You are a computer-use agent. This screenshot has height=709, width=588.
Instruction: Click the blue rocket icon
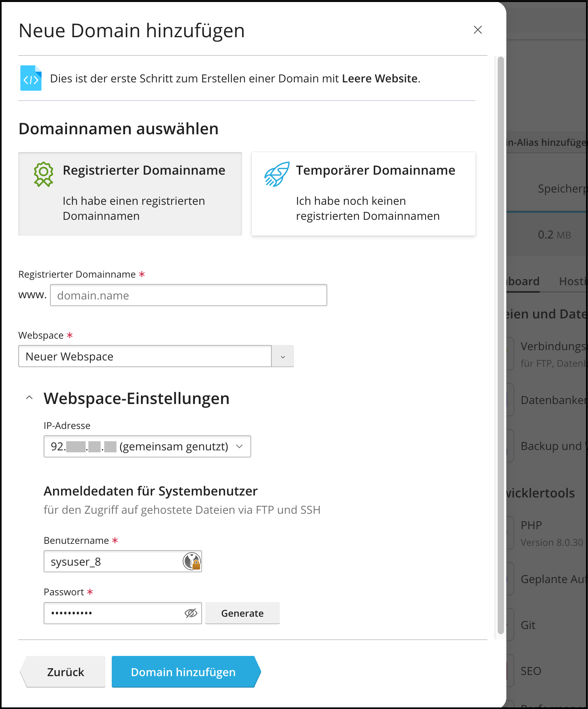pyautogui.click(x=277, y=174)
